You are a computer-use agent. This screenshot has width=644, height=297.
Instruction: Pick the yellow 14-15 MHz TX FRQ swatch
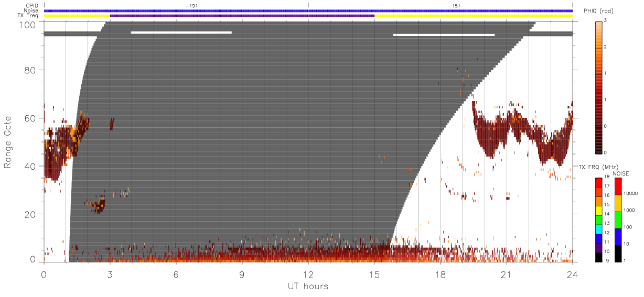[599, 211]
